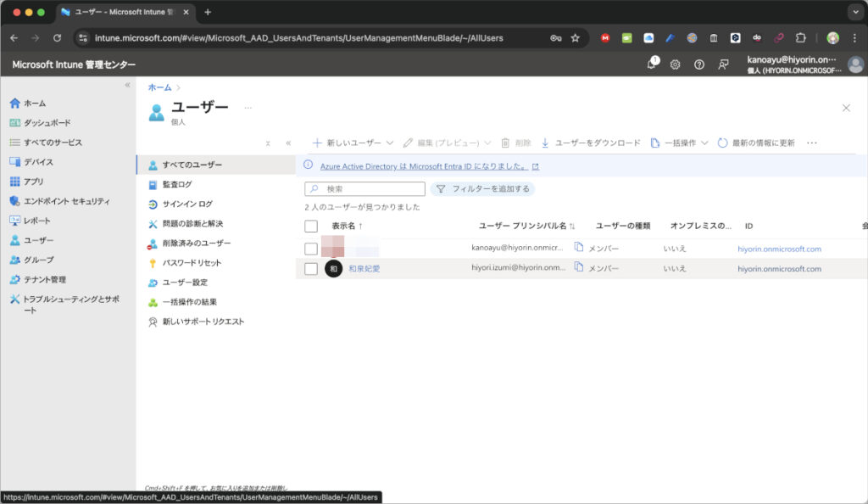Click the 和泉妃愛 avatar circle
Image resolution: width=868 pixels, height=504 pixels.
pos(333,269)
